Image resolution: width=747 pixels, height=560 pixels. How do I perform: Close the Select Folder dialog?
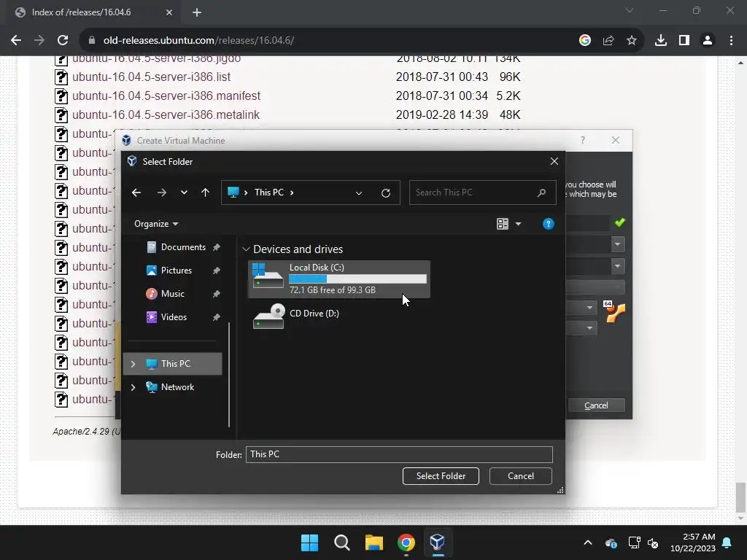click(x=554, y=161)
